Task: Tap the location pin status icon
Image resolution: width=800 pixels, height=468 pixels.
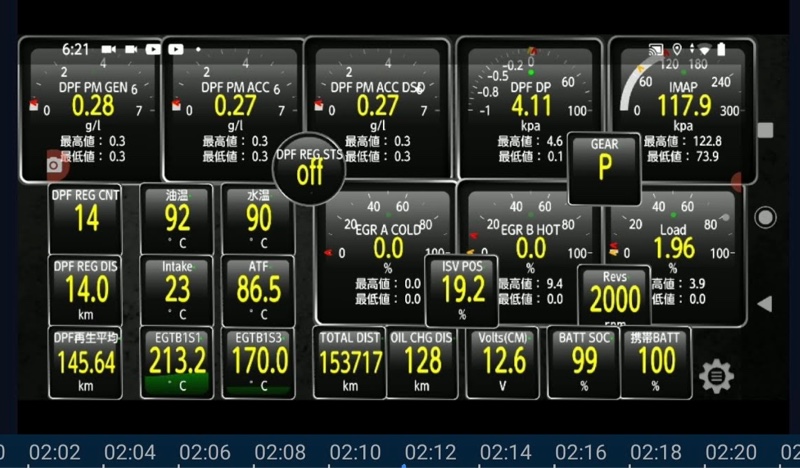Action: [x=677, y=50]
